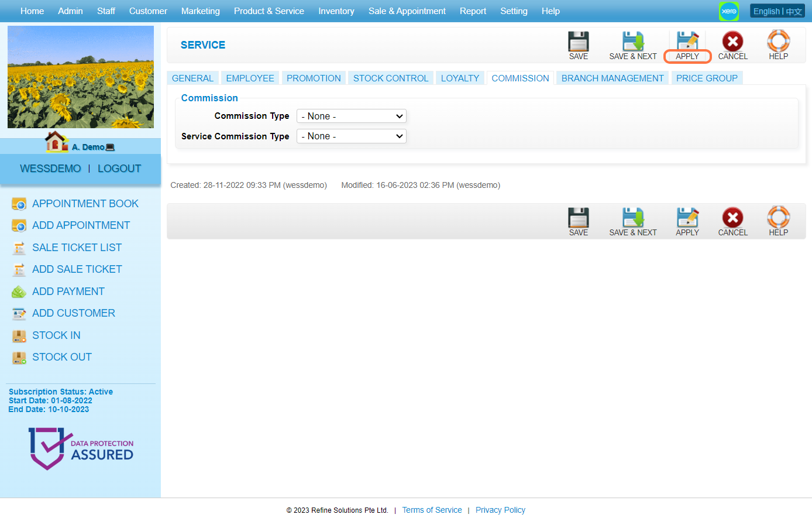
Task: Switch to the Loyalty tab
Action: [460, 78]
